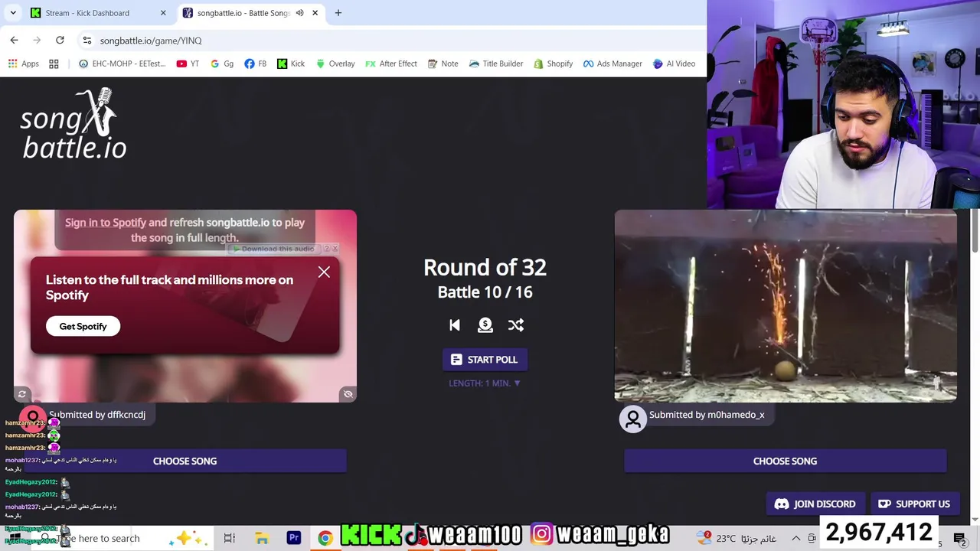Screen dimensions: 980x551
Task: Open the Apps bookmark
Action: coord(23,64)
